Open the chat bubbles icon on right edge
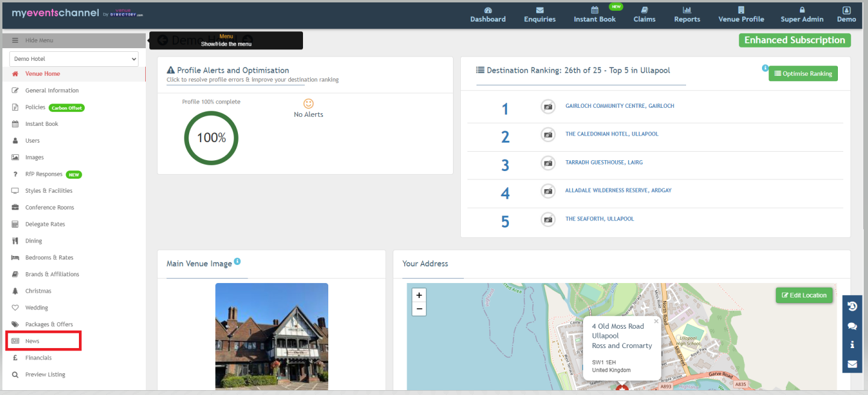Screen dimensions: 868x395 tap(852, 326)
